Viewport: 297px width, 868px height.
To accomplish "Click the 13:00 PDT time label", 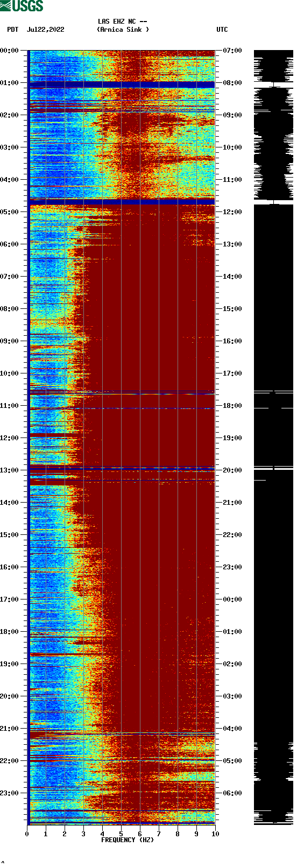I will 10,470.
